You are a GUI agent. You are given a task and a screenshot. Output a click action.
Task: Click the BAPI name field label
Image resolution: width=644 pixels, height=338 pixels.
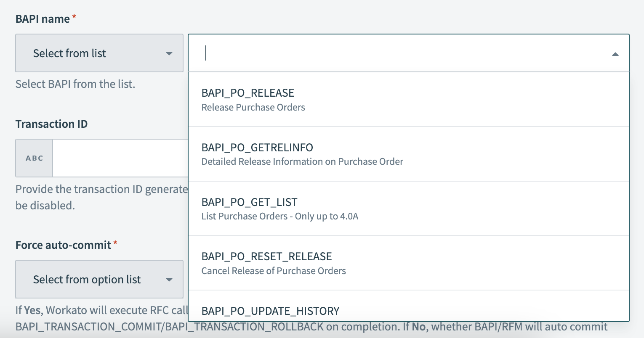coord(42,18)
